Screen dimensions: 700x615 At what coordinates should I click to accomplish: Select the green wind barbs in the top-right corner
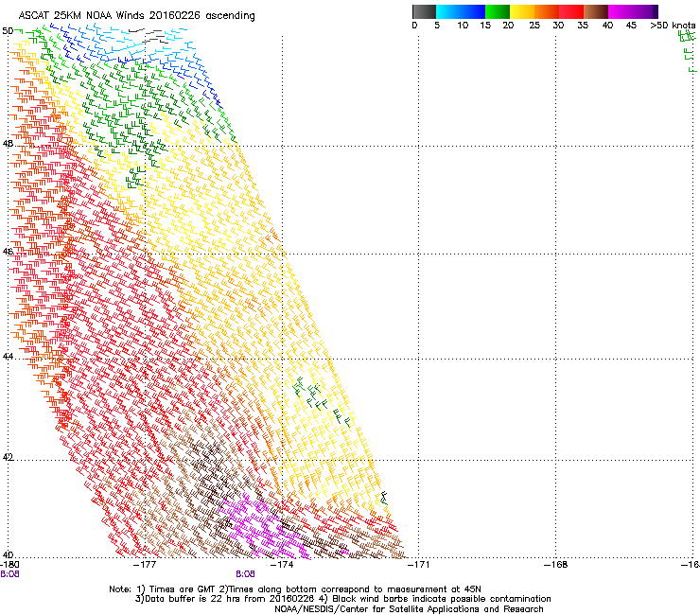pyautogui.click(x=688, y=50)
